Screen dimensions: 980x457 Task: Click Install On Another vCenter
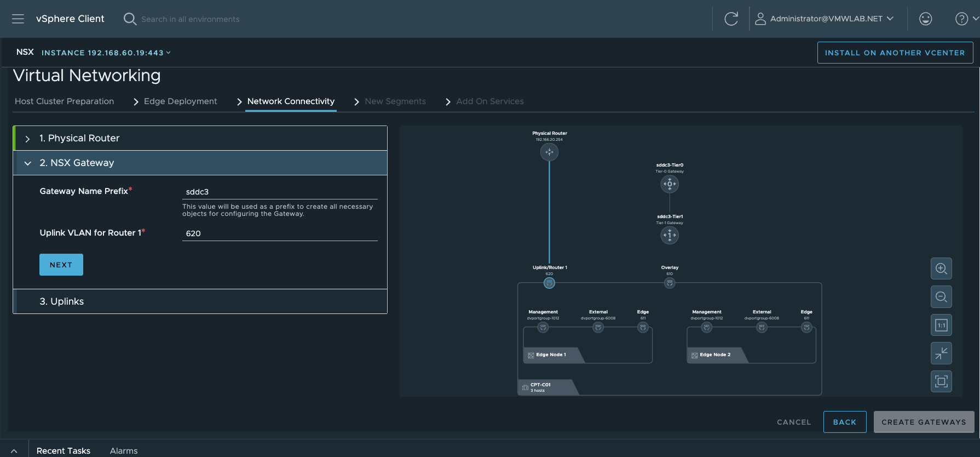(895, 53)
